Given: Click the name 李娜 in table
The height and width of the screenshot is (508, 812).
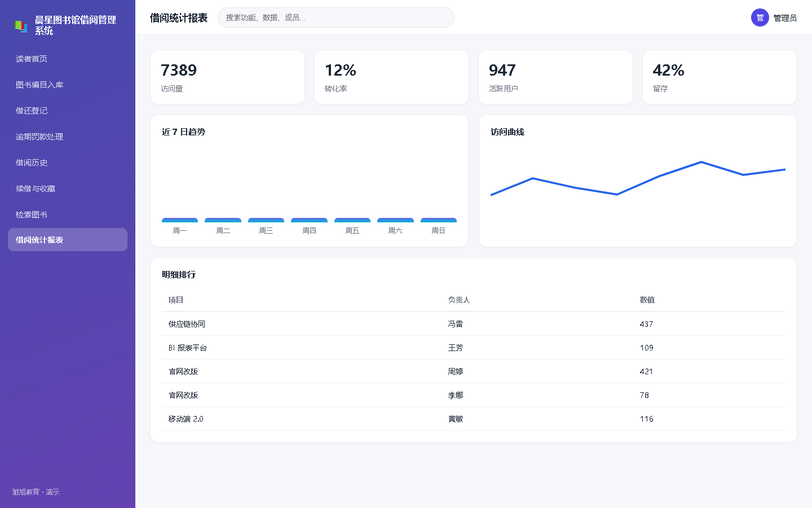Looking at the screenshot, I should click(x=456, y=395).
